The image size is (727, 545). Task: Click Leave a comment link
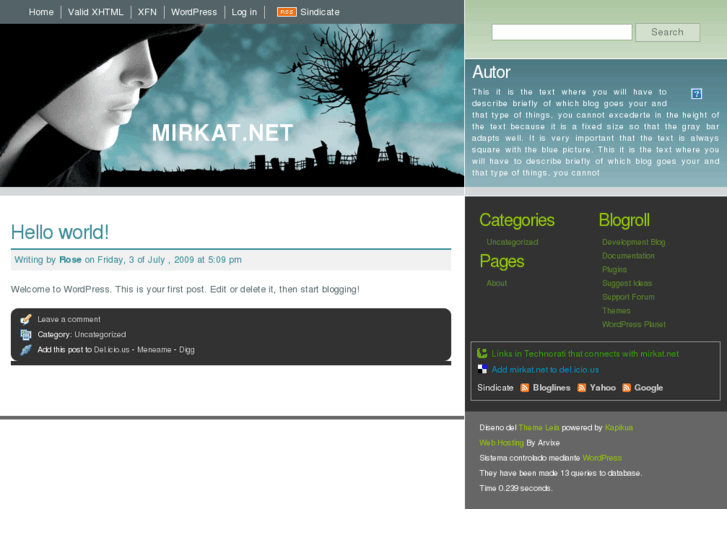tap(69, 319)
